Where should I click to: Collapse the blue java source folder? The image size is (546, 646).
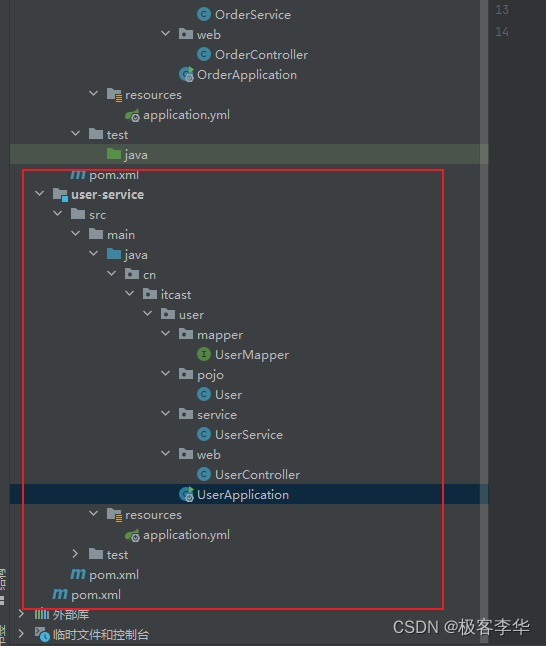[x=94, y=253]
